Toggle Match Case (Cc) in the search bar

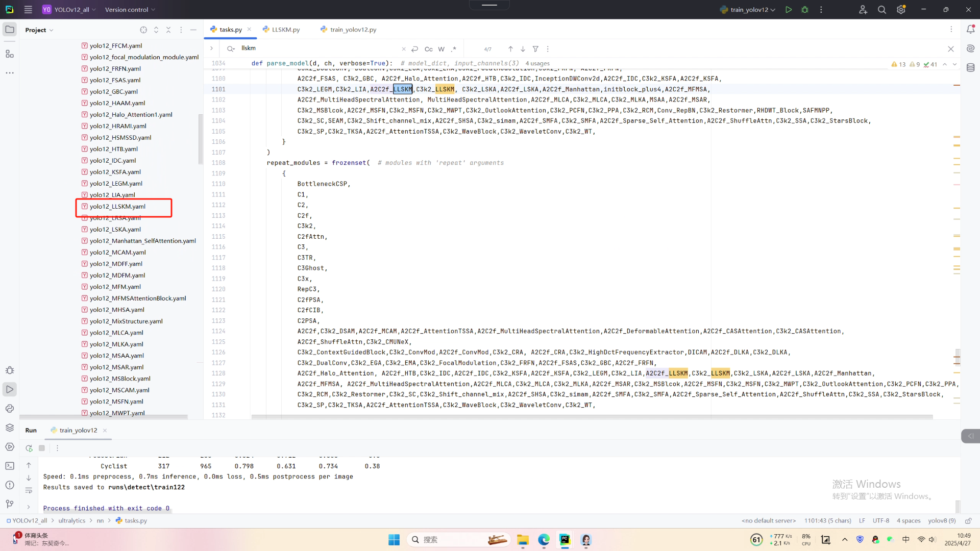[428, 49]
